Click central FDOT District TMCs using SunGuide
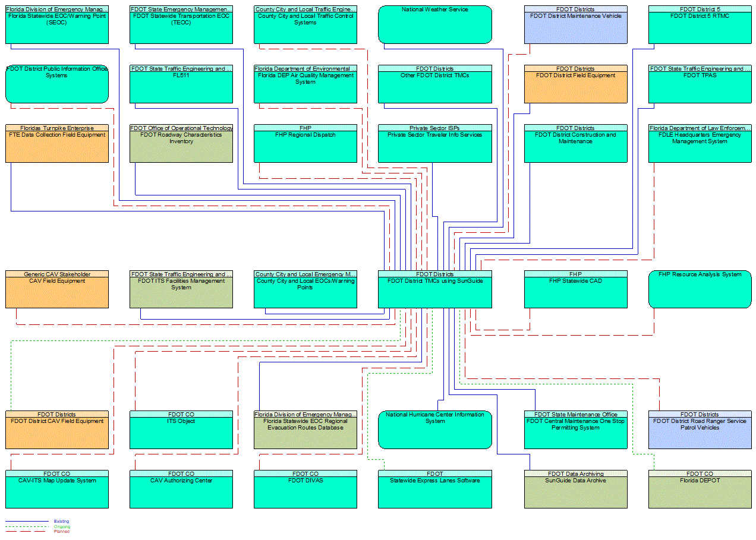The width and height of the screenshot is (756, 540). (x=435, y=289)
